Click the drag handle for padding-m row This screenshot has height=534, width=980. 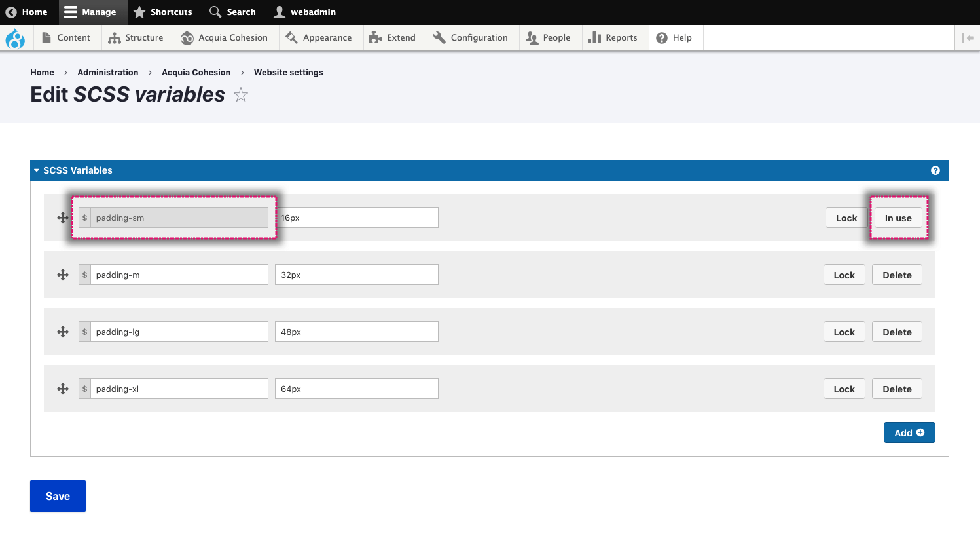coord(63,275)
